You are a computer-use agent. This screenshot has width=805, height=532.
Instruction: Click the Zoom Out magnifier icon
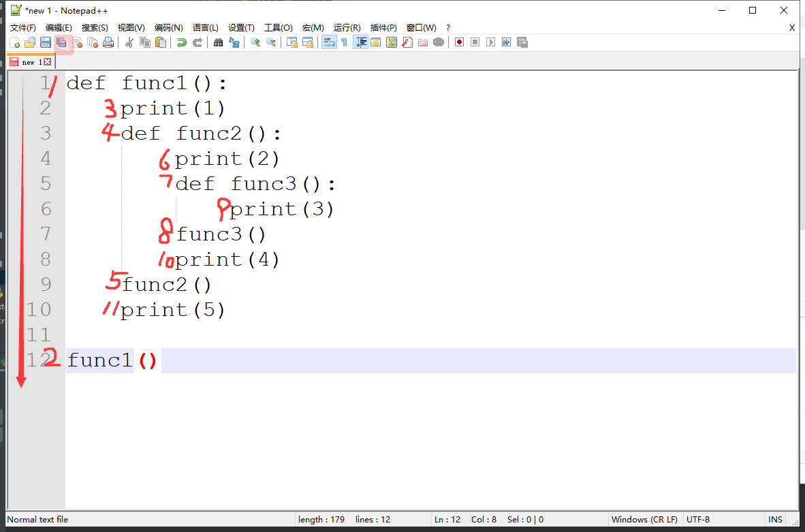click(x=270, y=43)
